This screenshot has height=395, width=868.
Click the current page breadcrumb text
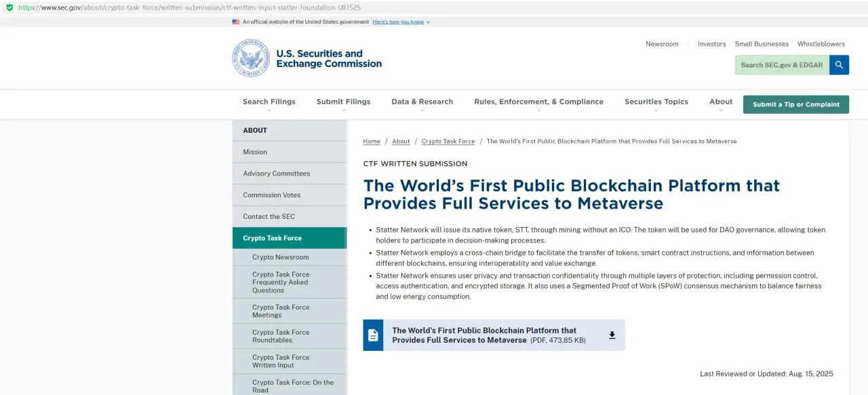coord(612,142)
